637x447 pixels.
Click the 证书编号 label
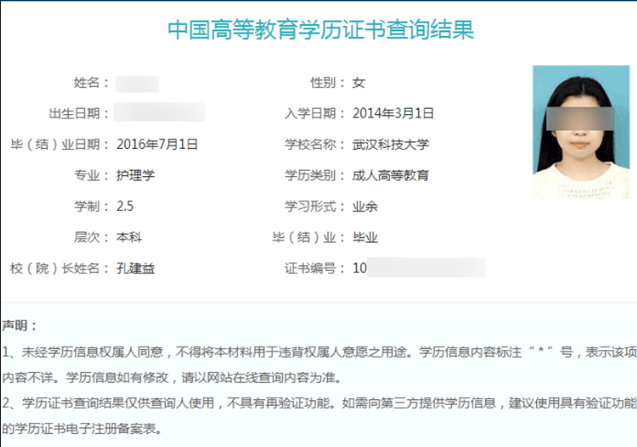pyautogui.click(x=315, y=269)
